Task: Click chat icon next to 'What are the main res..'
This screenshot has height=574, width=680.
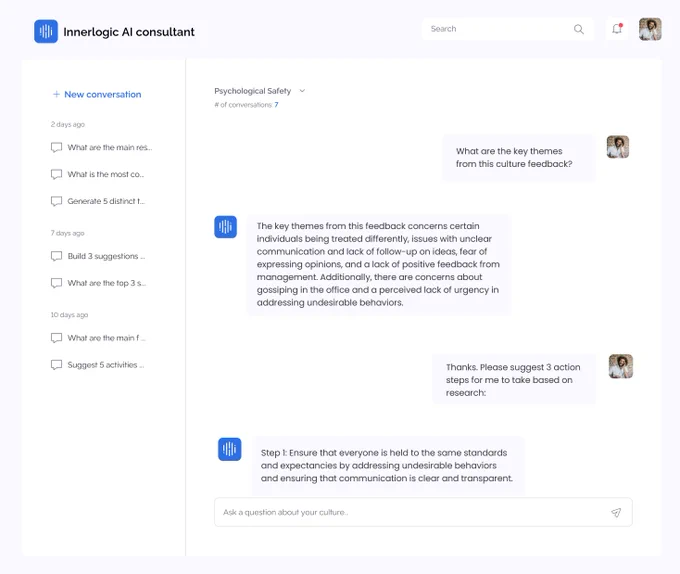Action: click(56, 147)
